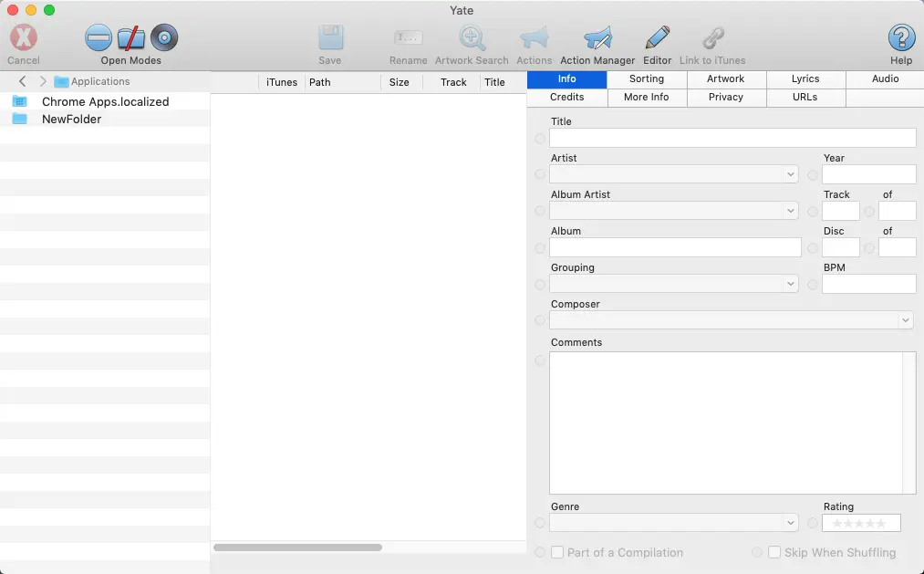Switch to the Lyrics tab
Image resolution: width=924 pixels, height=574 pixels.
pyautogui.click(x=805, y=79)
